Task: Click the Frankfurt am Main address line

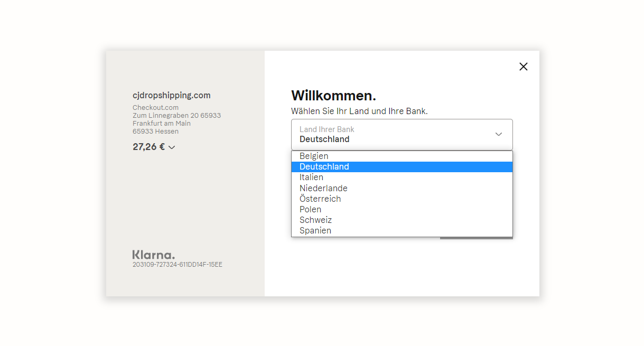Action: click(161, 124)
